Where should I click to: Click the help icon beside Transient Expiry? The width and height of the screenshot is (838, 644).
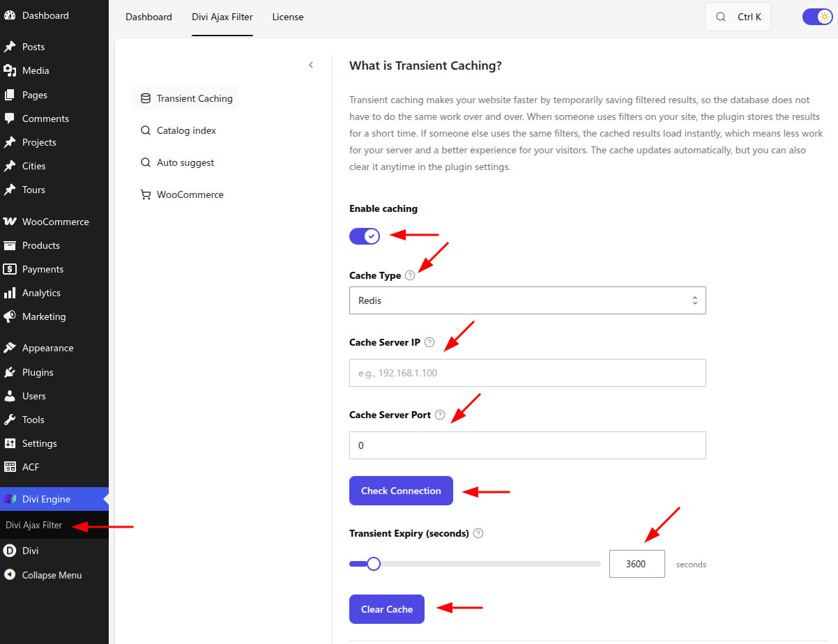(x=478, y=533)
